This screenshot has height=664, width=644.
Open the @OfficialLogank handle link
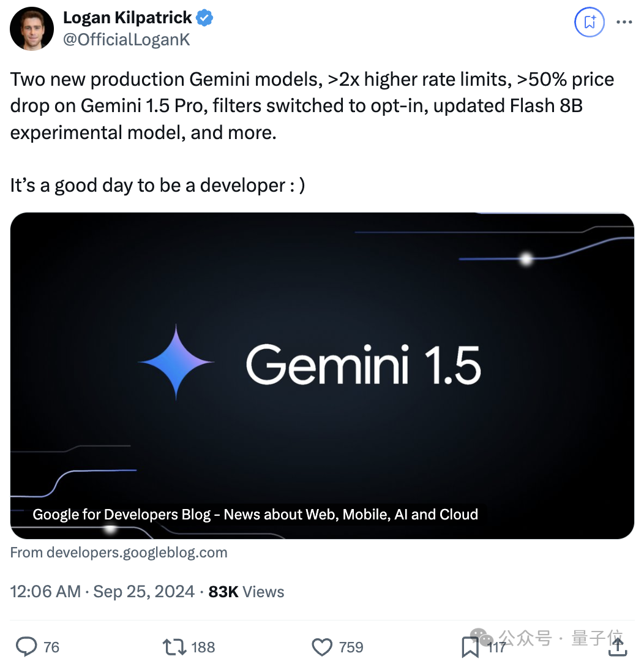(127, 39)
